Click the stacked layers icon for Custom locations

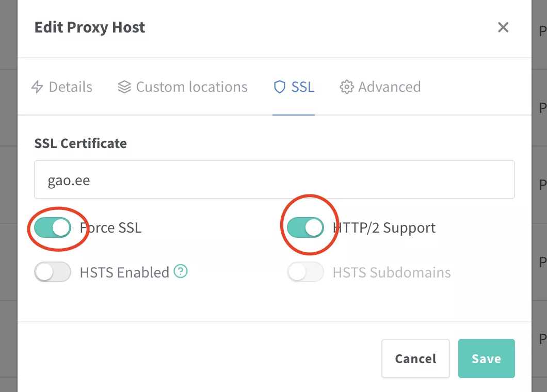[x=124, y=87]
